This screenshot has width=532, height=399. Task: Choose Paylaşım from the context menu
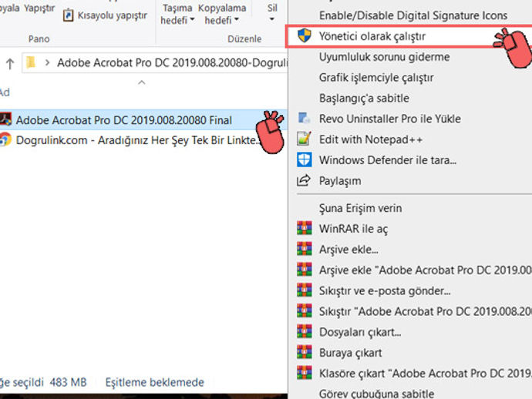(340, 181)
